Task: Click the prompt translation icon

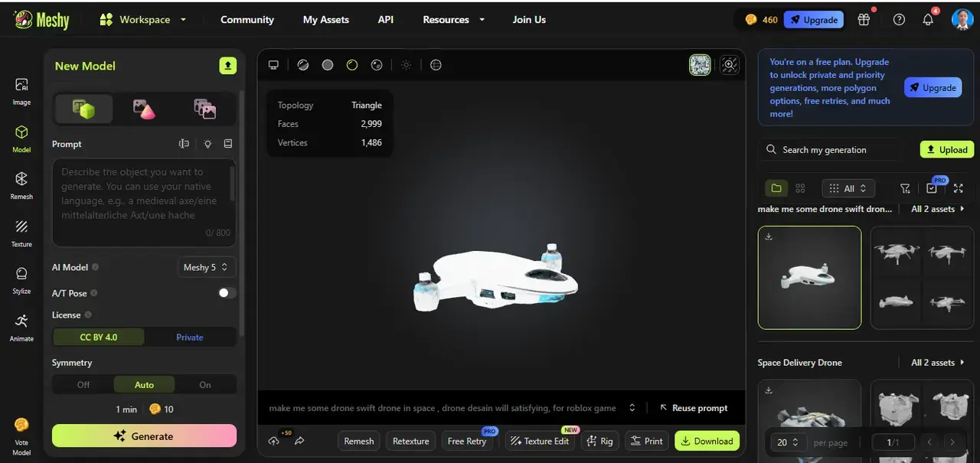Action: pyautogui.click(x=184, y=144)
